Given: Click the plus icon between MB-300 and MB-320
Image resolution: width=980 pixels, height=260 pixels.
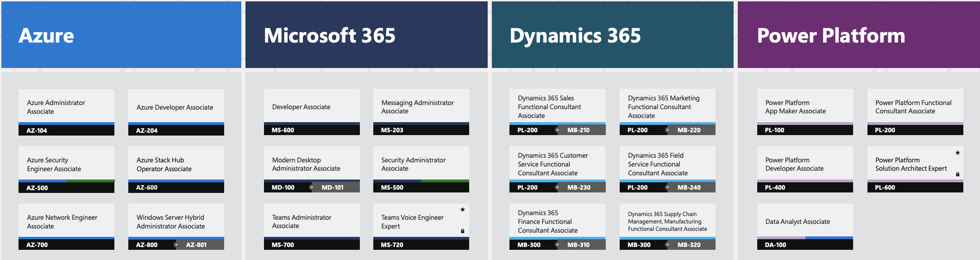Looking at the screenshot, I should click(667, 245).
